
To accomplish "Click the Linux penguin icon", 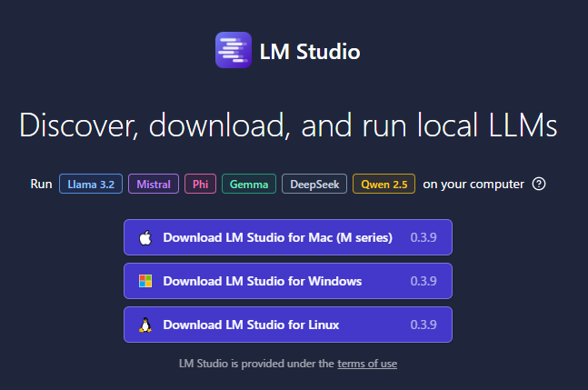I will 145,325.
